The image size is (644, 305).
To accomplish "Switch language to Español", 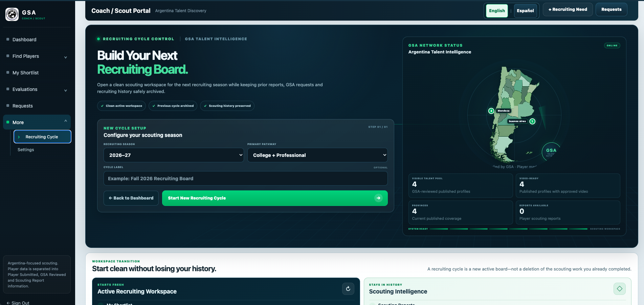I will click(525, 11).
